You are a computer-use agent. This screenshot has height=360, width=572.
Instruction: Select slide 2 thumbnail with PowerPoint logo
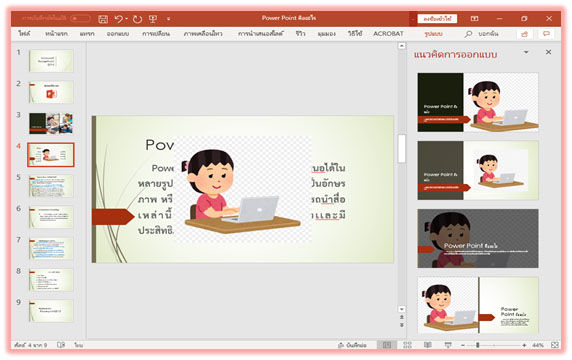point(51,92)
